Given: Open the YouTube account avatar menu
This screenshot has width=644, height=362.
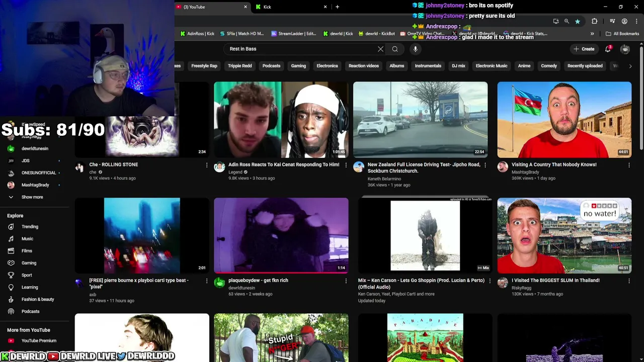Looking at the screenshot, I should point(625,49).
